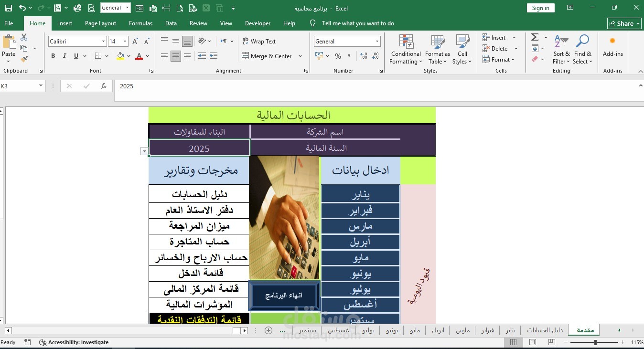Image resolution: width=644 pixels, height=349 pixels.
Task: Open the Conditional Formatting menu
Action: click(406, 49)
